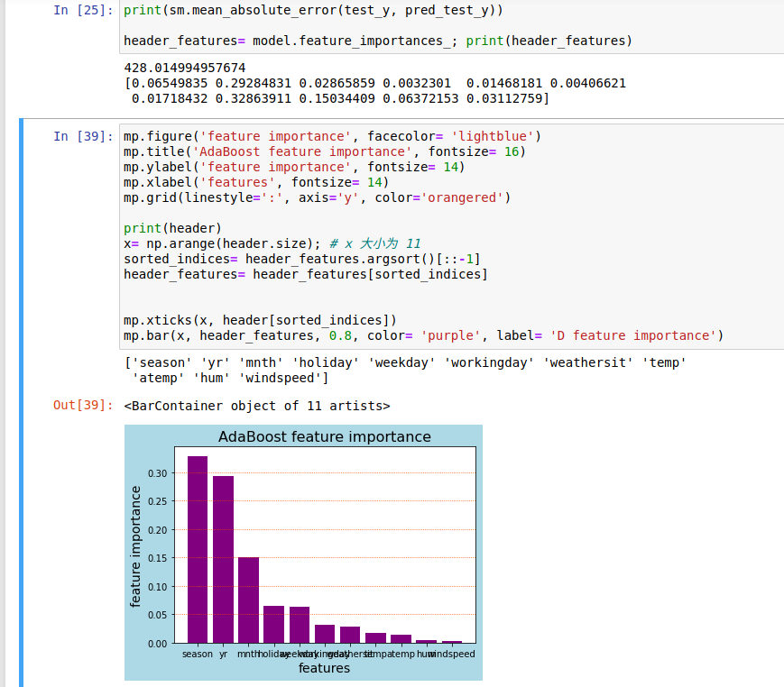Click the BarContainer object of 11 artists text
This screenshot has height=687, width=784.
[x=257, y=406]
